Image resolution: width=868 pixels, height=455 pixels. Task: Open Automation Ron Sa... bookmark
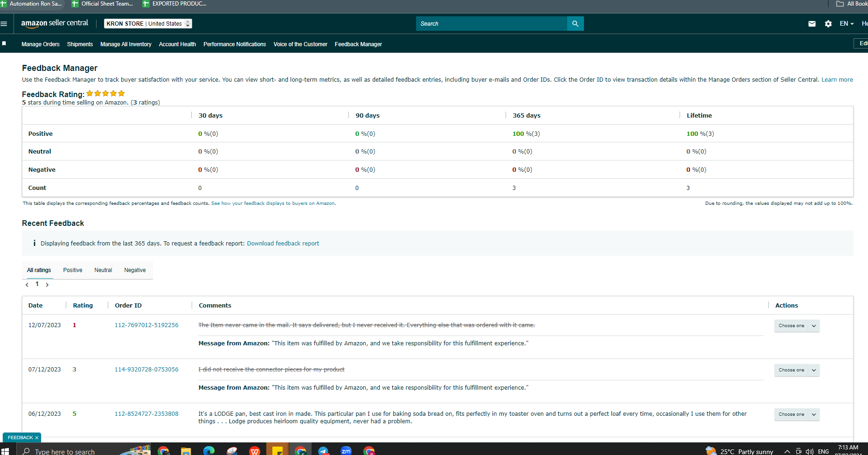[31, 4]
